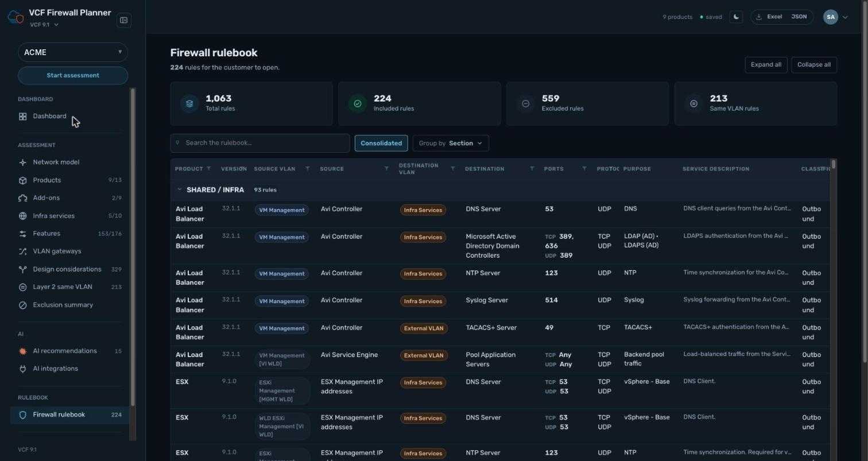Viewport: 868px width, 461px height.
Task: Click the Search the rulebook field
Action: (x=260, y=144)
